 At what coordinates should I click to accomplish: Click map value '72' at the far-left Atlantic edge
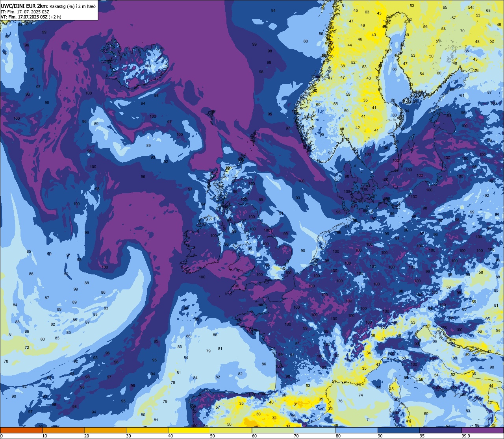(27, 347)
